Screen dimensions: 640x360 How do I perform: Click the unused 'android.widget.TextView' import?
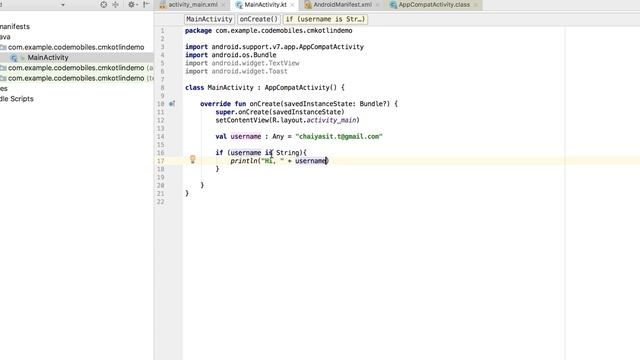tap(256, 63)
